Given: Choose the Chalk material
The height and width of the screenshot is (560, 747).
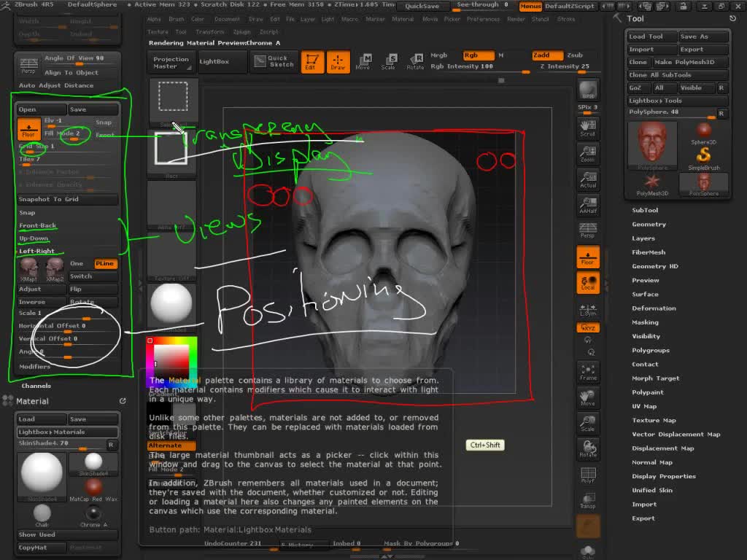Looking at the screenshot, I should coord(42,516).
